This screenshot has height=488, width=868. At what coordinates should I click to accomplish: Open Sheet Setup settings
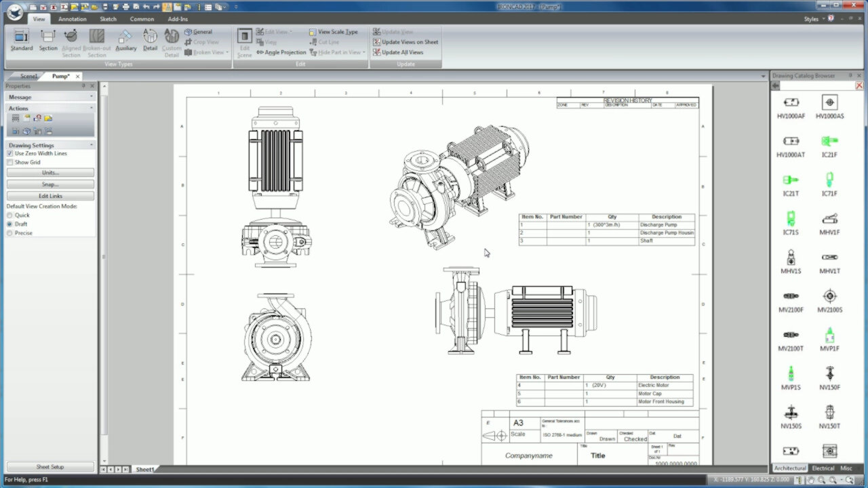50,466
